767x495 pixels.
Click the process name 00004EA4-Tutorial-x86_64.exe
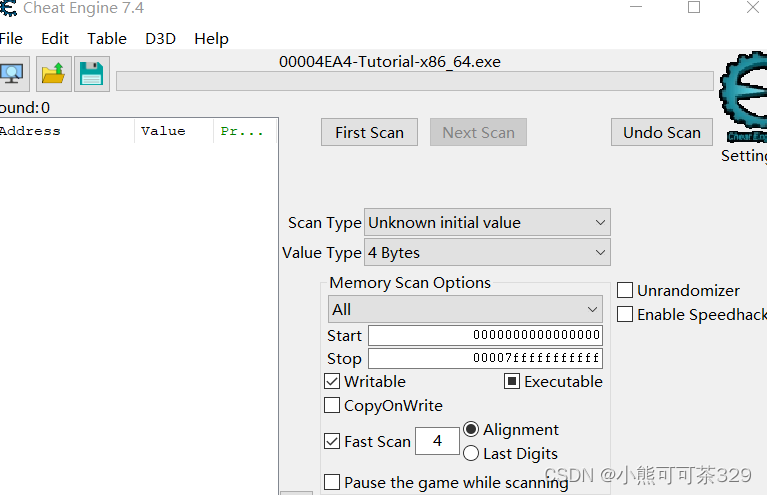click(x=390, y=62)
